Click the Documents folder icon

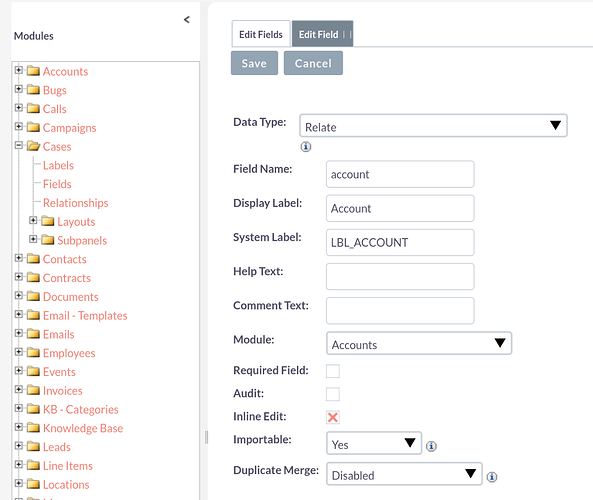[x=33, y=296]
